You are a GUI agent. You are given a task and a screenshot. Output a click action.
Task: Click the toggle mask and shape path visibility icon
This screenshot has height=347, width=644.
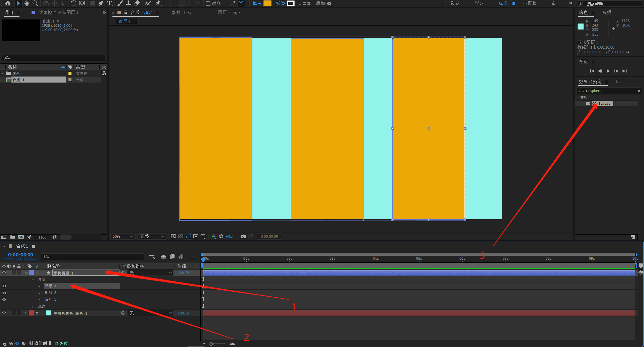pos(188,236)
